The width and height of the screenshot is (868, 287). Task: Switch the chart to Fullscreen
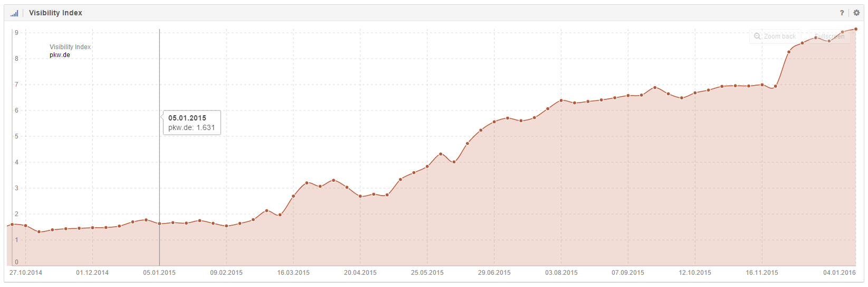tap(829, 36)
